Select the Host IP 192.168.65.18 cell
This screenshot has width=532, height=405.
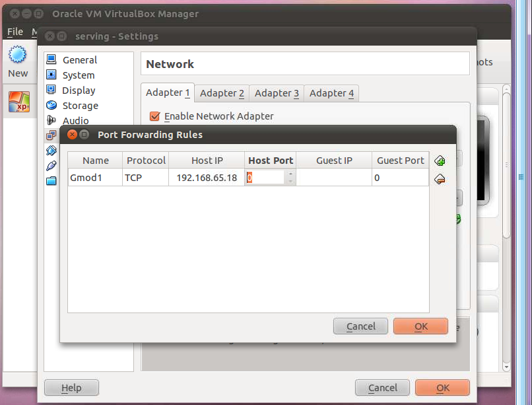207,177
